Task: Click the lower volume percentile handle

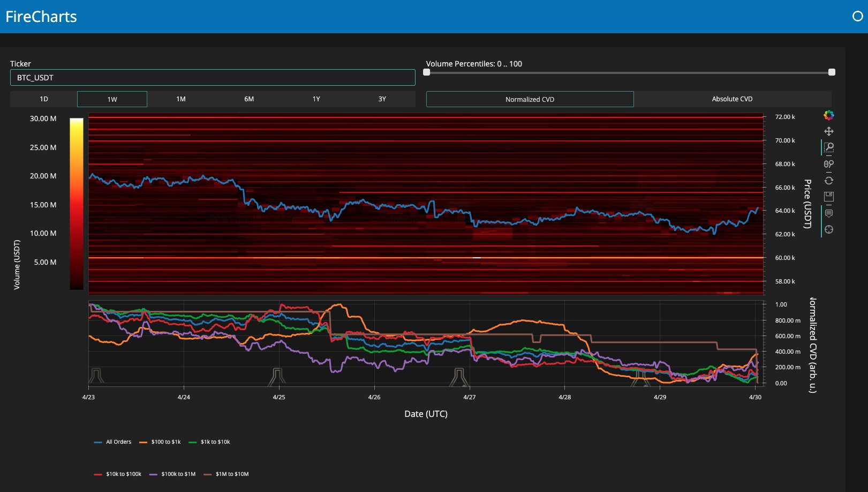Action: coord(427,72)
